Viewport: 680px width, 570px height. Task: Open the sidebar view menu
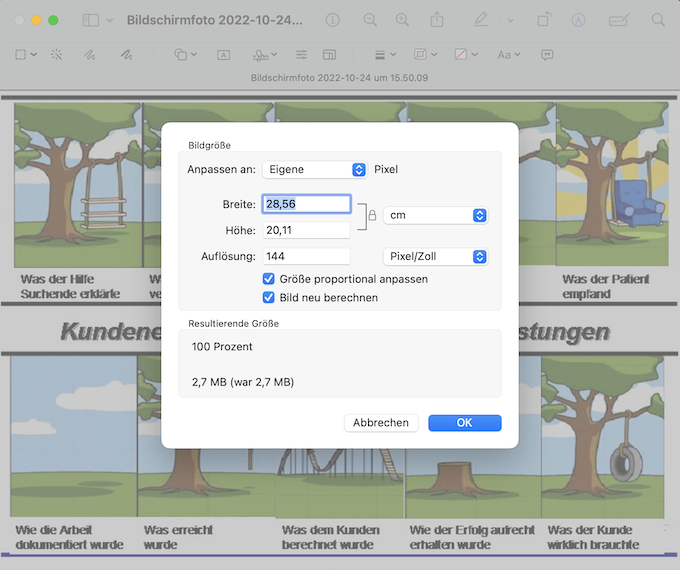(98, 20)
